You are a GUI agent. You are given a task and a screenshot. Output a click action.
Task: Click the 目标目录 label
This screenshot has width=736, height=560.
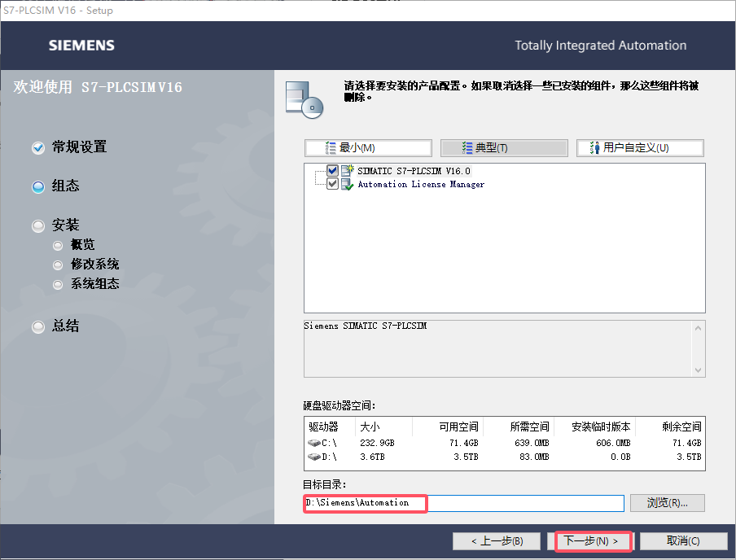coord(324,484)
